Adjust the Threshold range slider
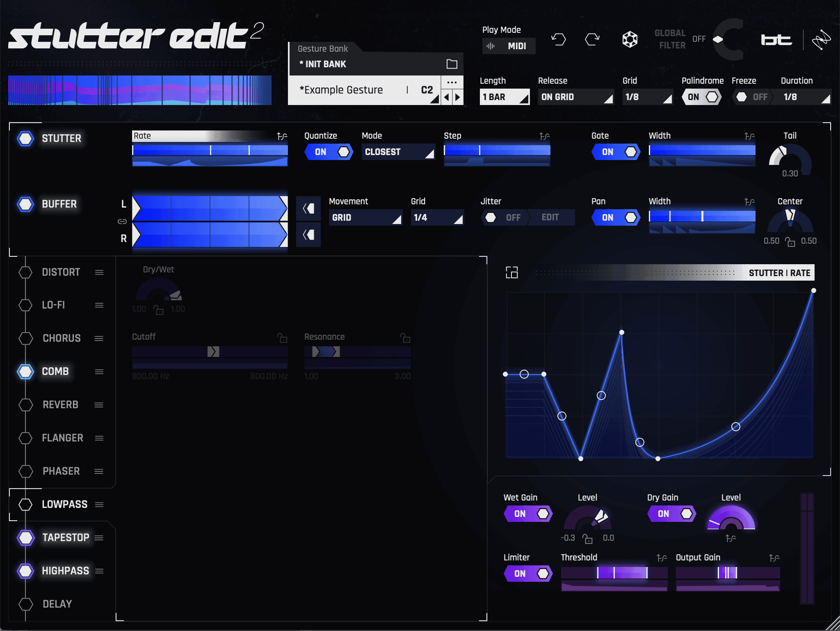The height and width of the screenshot is (631, 840). pyautogui.click(x=614, y=573)
